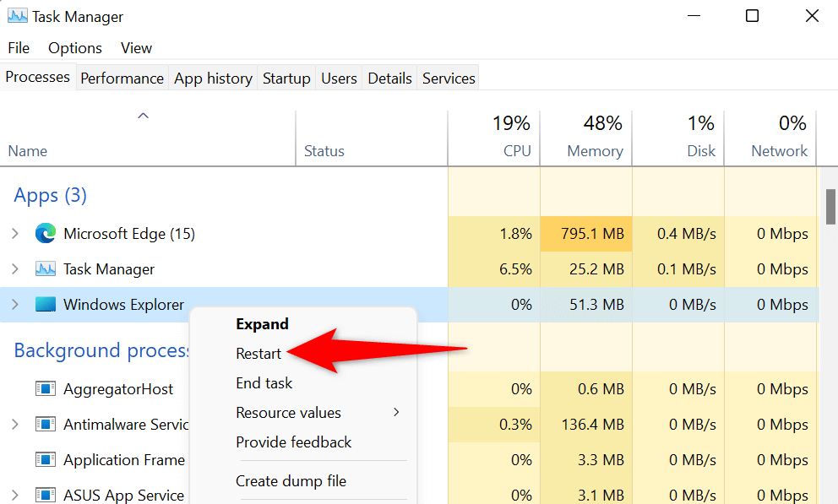The width and height of the screenshot is (838, 504).
Task: Click the Application Frame process icon
Action: point(46,460)
